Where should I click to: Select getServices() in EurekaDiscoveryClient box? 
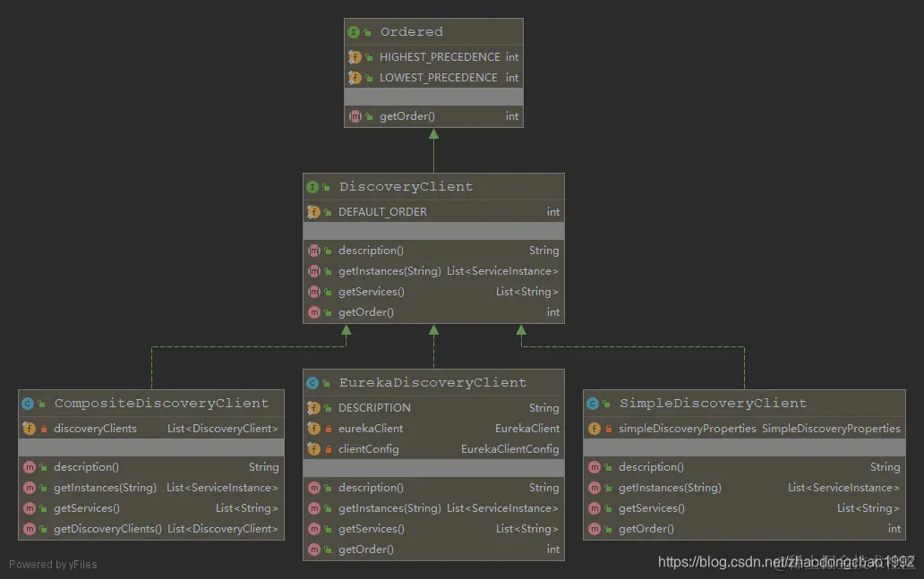pyautogui.click(x=372, y=529)
